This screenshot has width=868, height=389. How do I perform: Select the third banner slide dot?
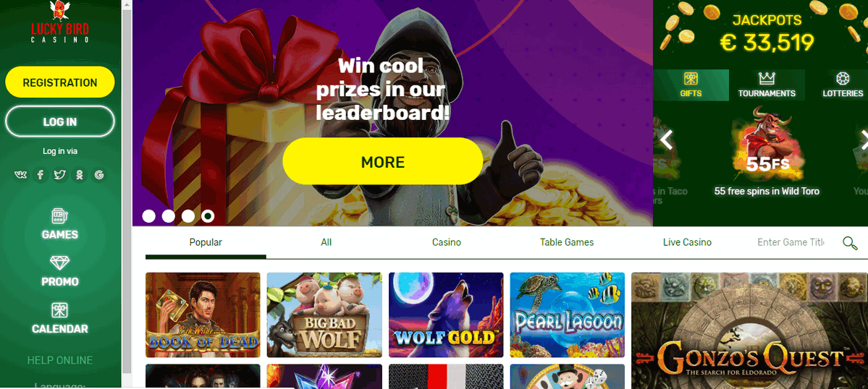[188, 216]
